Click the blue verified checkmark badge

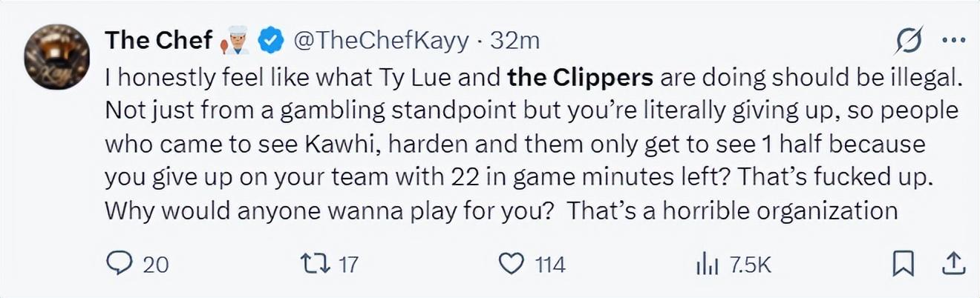pos(270,42)
